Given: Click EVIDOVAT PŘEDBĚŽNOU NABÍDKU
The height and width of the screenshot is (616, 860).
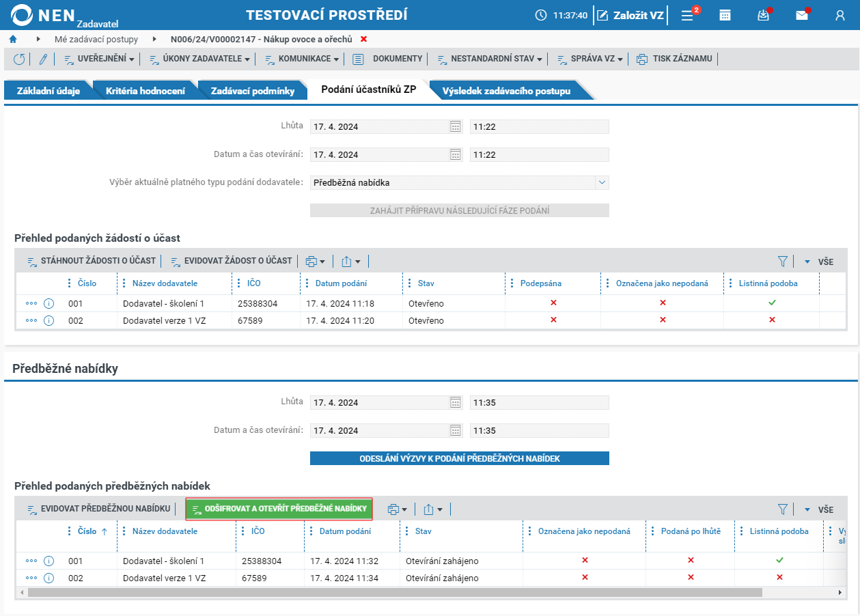Looking at the screenshot, I should coord(98,509).
